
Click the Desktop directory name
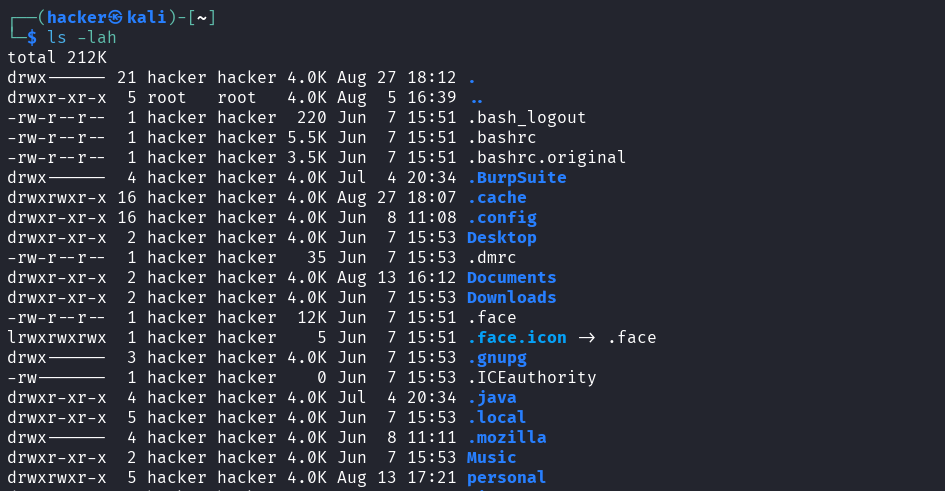coord(501,237)
